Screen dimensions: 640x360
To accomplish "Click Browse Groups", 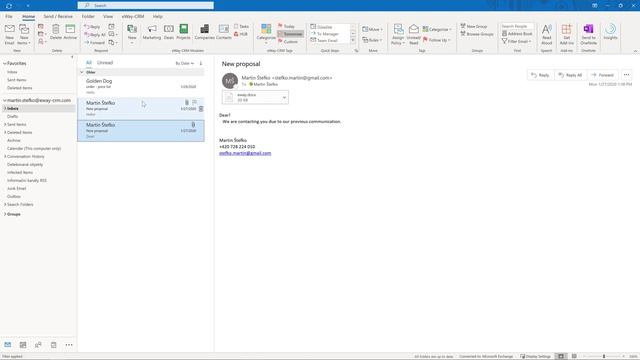I will [x=477, y=34].
